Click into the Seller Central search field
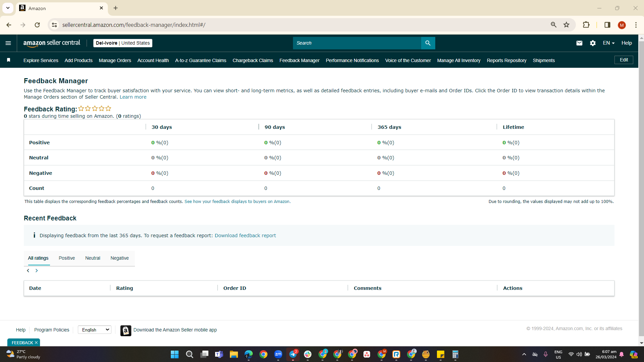 [x=357, y=43]
